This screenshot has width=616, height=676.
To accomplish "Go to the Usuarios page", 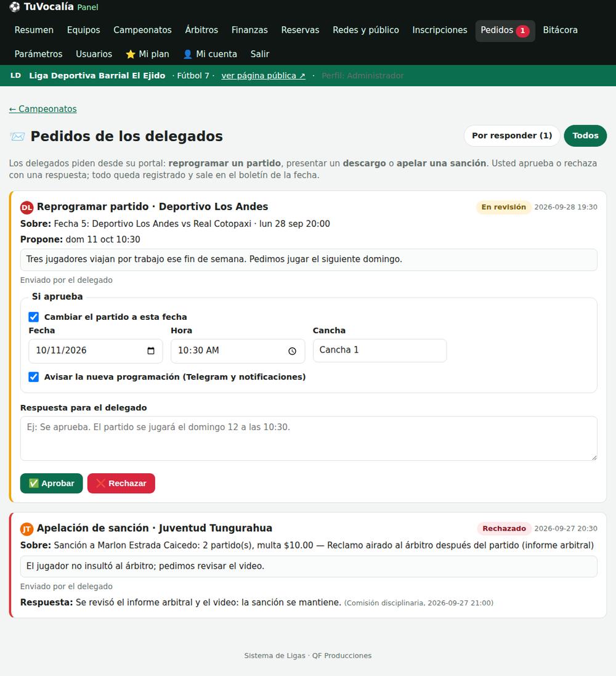I will (94, 54).
